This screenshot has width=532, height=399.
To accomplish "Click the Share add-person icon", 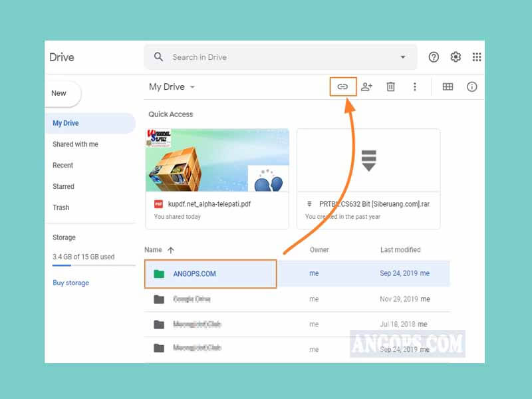I will [367, 86].
